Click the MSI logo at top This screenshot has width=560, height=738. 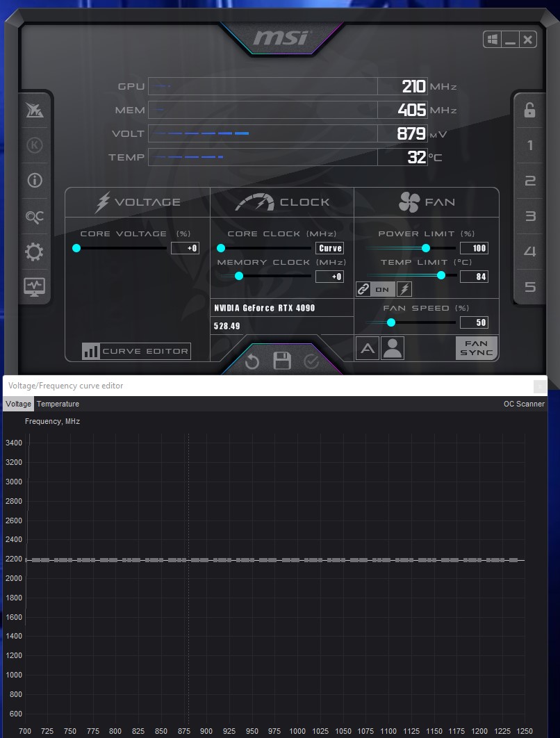click(x=281, y=38)
